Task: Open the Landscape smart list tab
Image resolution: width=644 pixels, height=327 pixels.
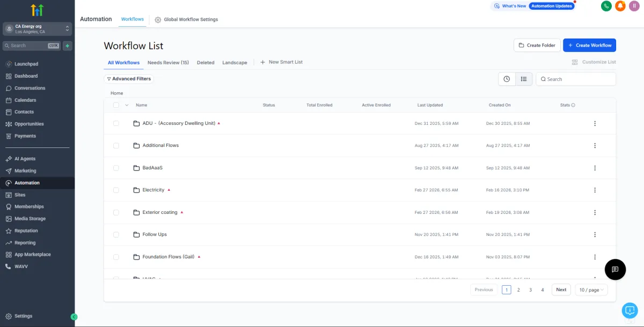Action: coord(235,63)
